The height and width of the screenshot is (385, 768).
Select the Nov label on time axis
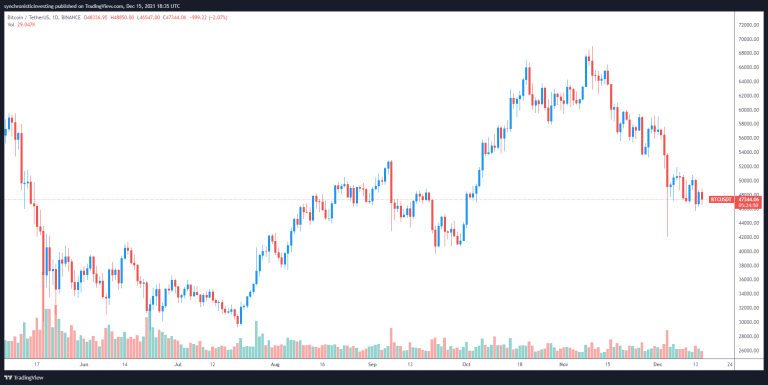click(x=564, y=364)
